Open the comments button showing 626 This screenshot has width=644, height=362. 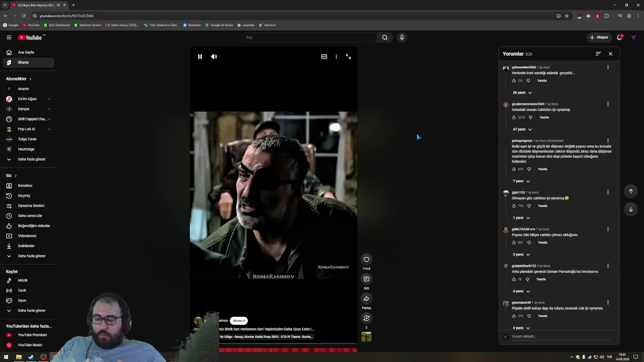[x=366, y=279]
